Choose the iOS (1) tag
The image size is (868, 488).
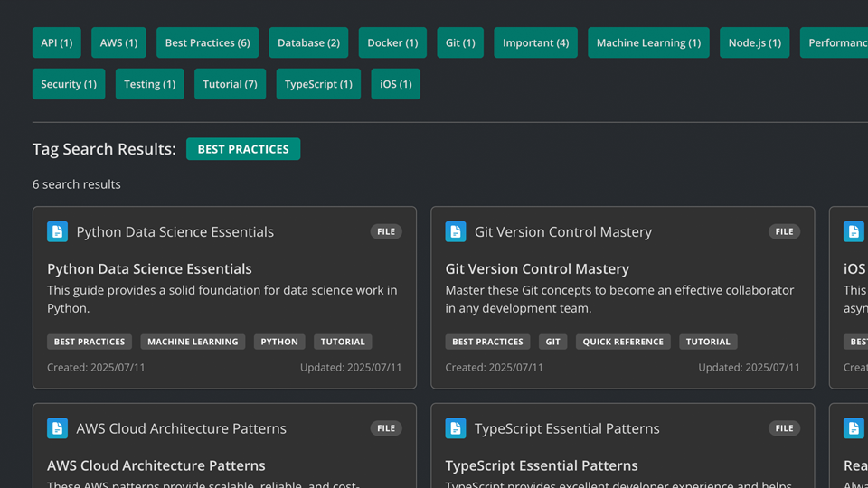[x=395, y=84]
